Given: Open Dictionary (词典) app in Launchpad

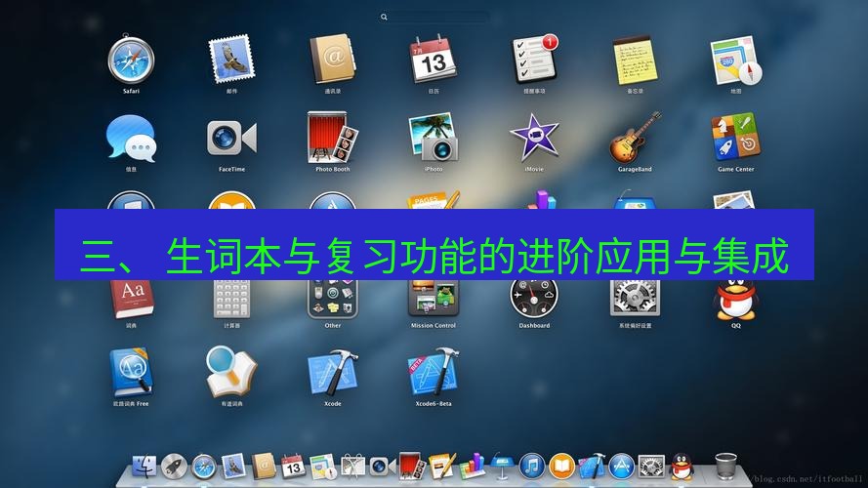Looking at the screenshot, I should 131,300.
